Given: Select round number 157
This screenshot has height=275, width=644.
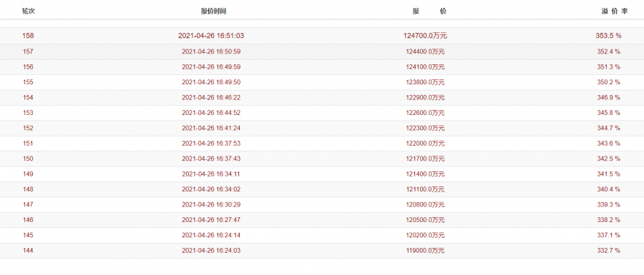Looking at the screenshot, I should coord(29,51).
